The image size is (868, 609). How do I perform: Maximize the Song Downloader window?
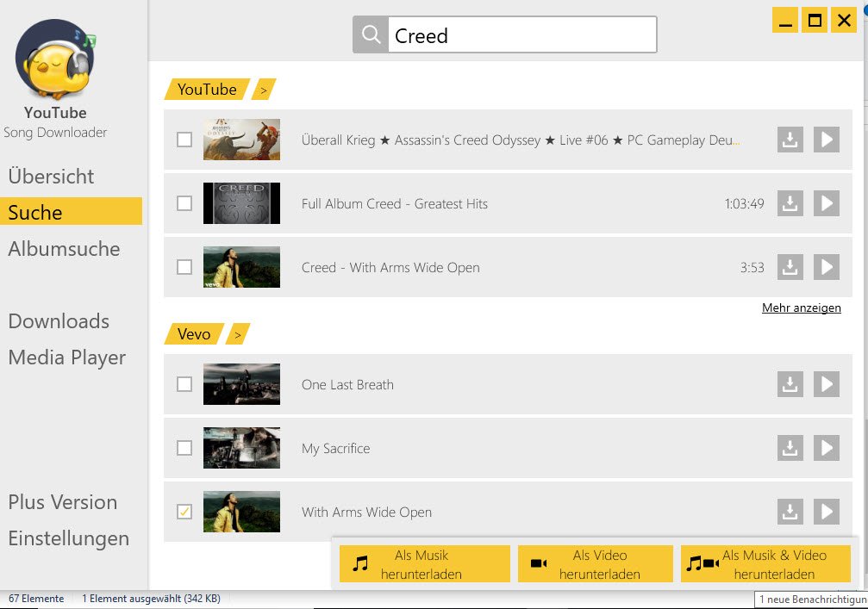[815, 21]
